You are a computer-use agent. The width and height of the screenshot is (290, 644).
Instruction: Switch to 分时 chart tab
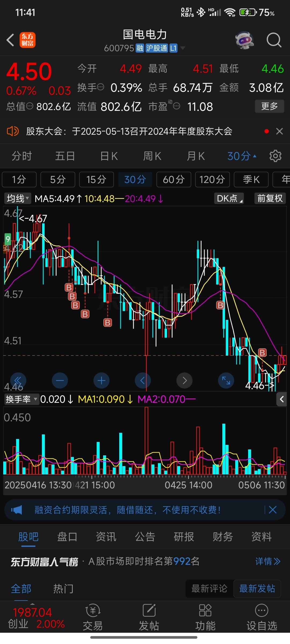click(x=22, y=156)
